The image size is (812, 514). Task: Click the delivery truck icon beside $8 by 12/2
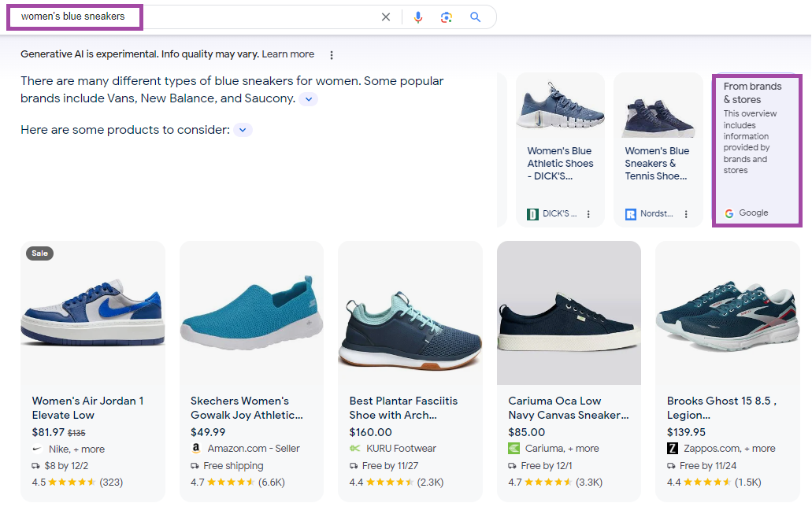coord(35,466)
